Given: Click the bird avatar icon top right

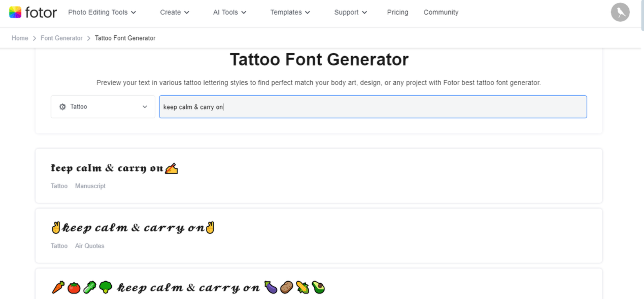Looking at the screenshot, I should point(620,12).
